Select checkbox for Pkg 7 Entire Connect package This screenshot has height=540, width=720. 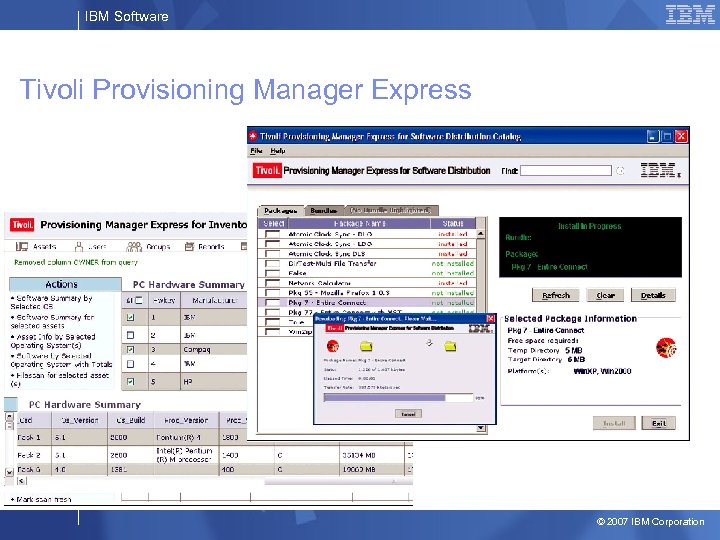click(x=272, y=303)
